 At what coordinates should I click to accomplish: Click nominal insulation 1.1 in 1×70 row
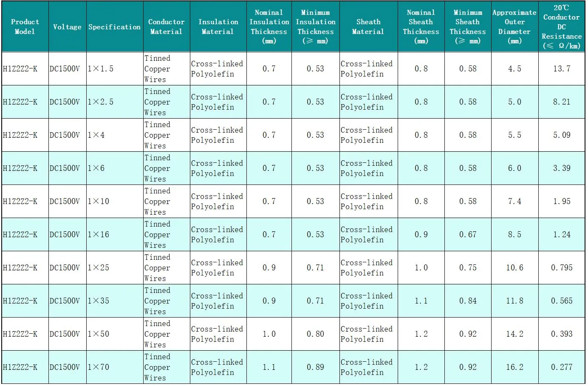pyautogui.click(x=269, y=367)
